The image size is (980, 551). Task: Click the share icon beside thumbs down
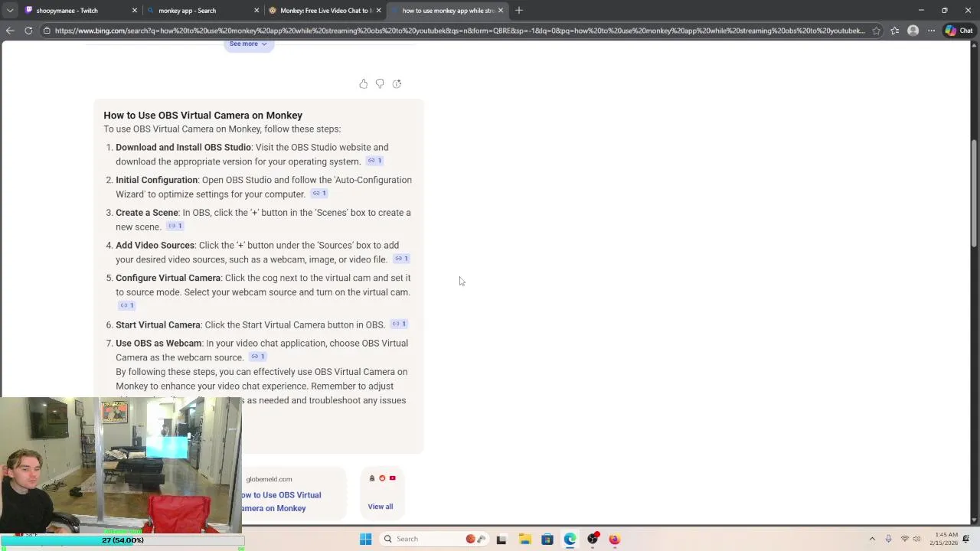397,83
